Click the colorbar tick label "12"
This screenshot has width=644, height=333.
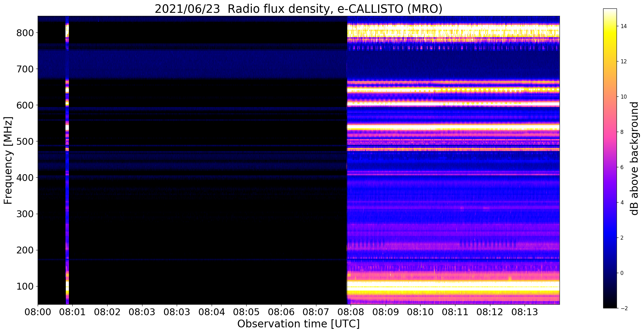(x=624, y=61)
